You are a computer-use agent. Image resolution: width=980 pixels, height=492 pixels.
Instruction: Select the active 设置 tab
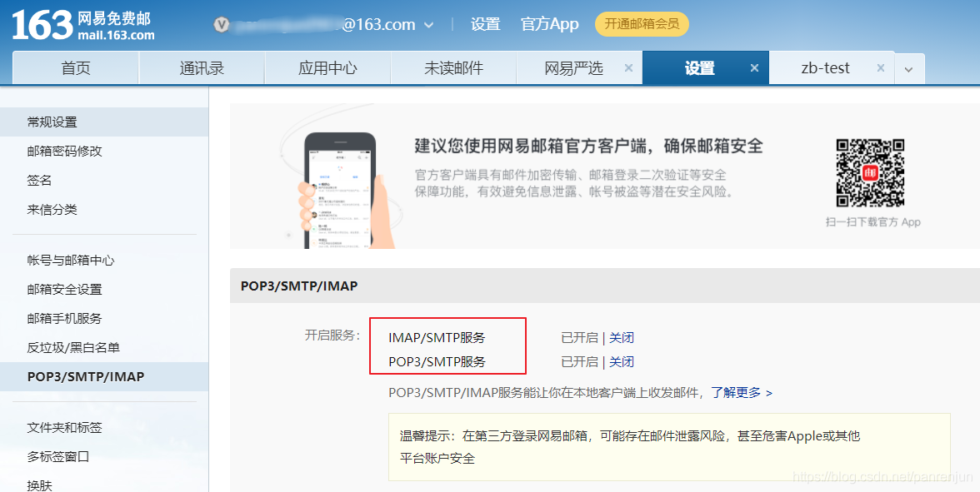click(699, 68)
